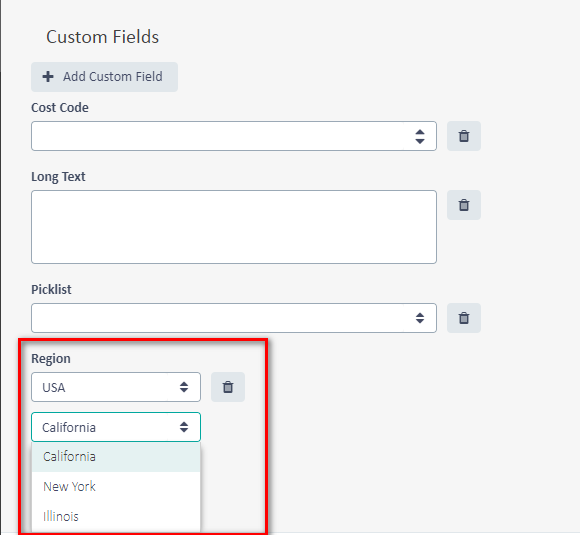Collapse the open California state dropdown

point(116,427)
